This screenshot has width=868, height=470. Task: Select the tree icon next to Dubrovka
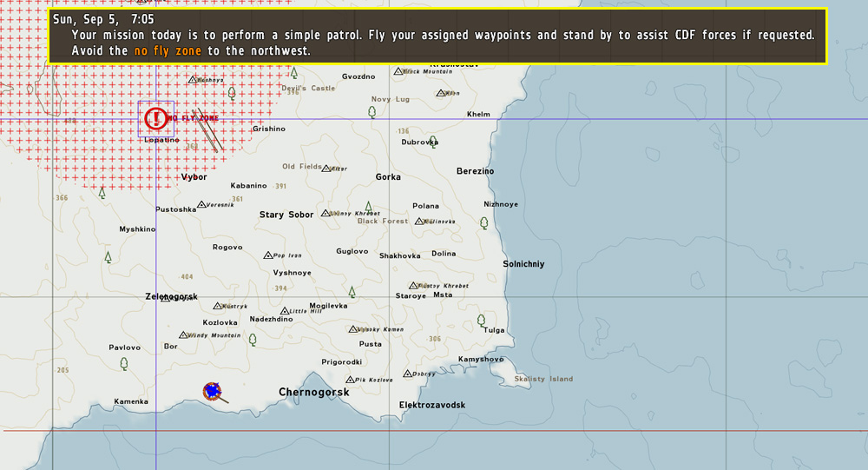tap(433, 142)
